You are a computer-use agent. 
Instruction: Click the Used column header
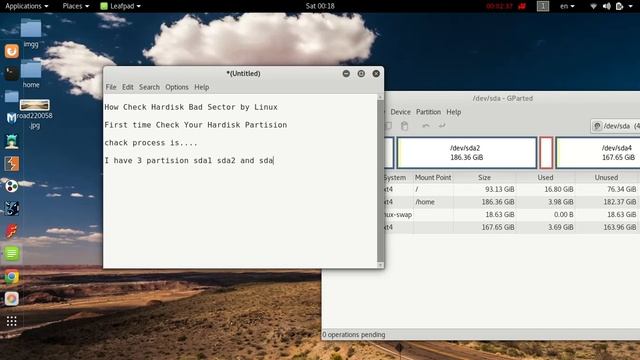click(545, 178)
